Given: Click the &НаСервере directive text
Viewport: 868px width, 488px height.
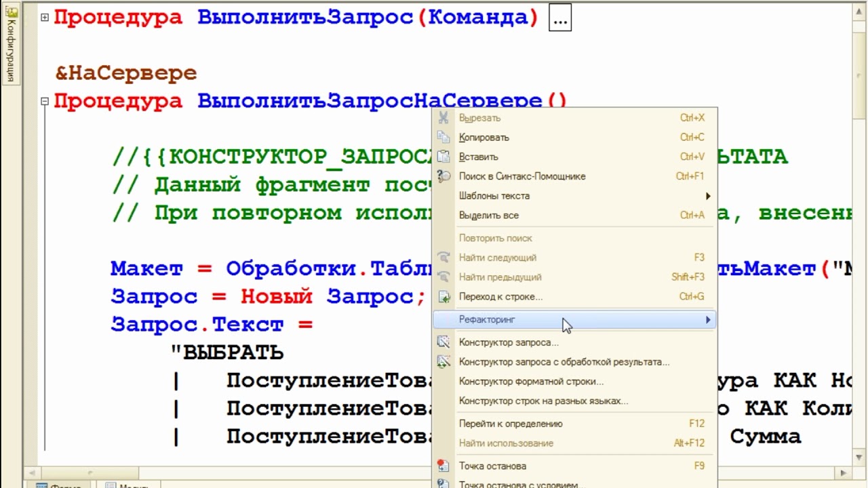Looking at the screenshot, I should pyautogui.click(x=126, y=73).
